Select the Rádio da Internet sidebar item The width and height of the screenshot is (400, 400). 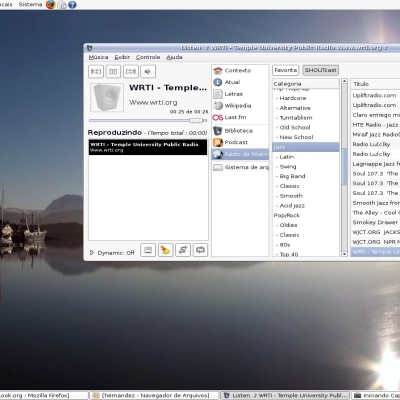(x=240, y=154)
